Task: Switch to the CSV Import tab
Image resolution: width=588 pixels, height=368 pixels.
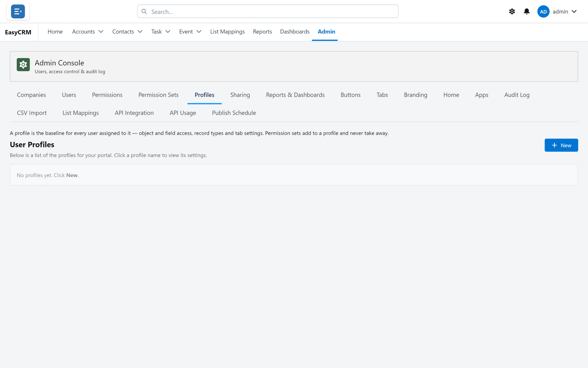Action: tap(32, 113)
